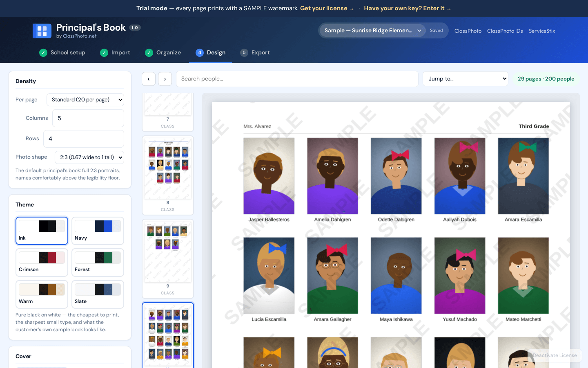Select the Ink theme

pos(42,231)
